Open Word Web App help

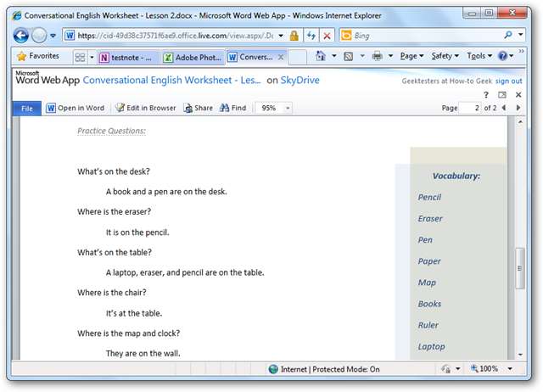pyautogui.click(x=487, y=95)
